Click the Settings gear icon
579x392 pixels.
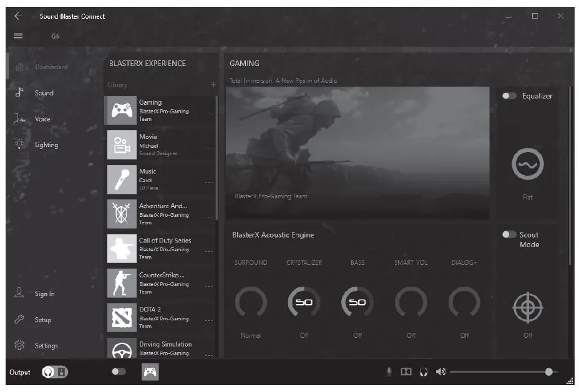click(19, 345)
